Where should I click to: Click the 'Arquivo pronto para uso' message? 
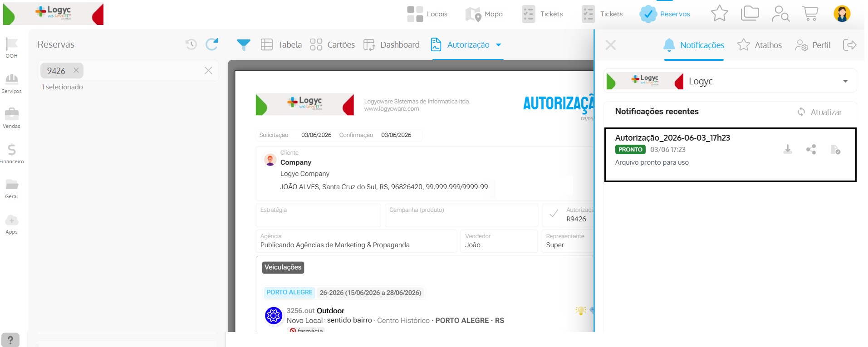point(652,162)
